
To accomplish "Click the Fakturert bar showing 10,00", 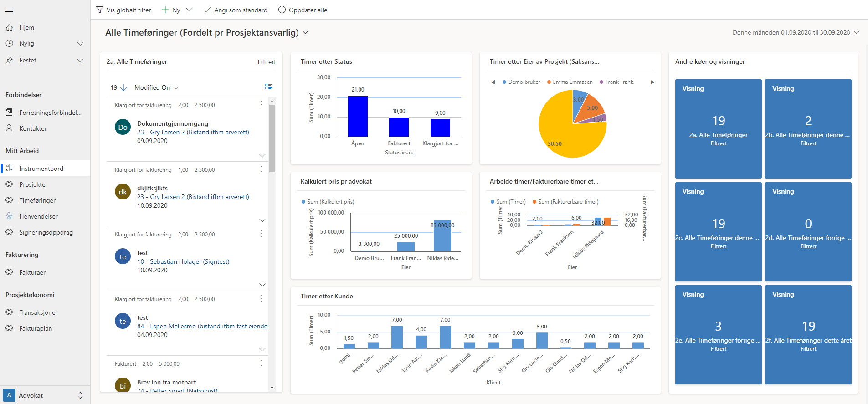I will coord(399,127).
